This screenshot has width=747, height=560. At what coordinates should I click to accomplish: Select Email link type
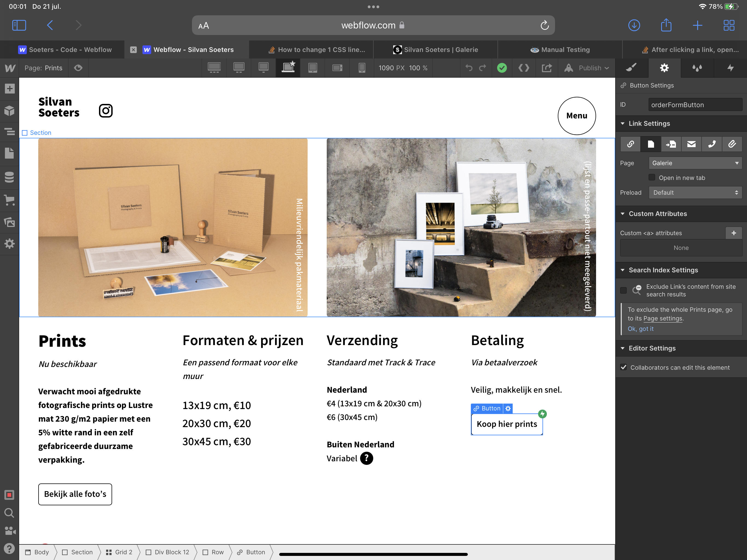[691, 144]
